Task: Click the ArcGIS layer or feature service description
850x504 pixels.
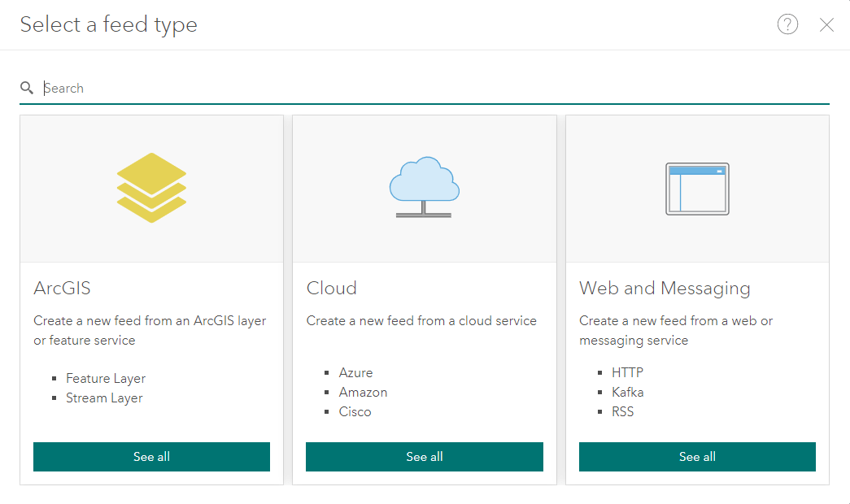Action: pyautogui.click(x=150, y=331)
